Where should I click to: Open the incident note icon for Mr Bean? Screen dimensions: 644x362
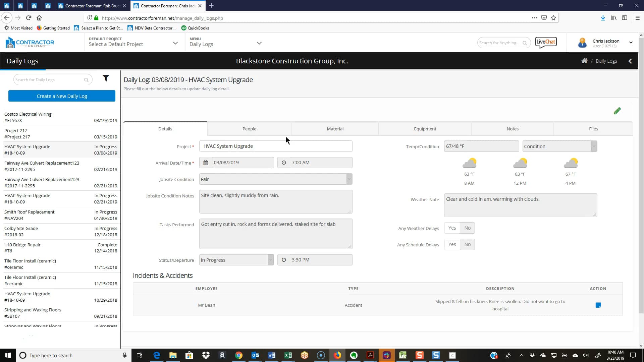(x=598, y=305)
